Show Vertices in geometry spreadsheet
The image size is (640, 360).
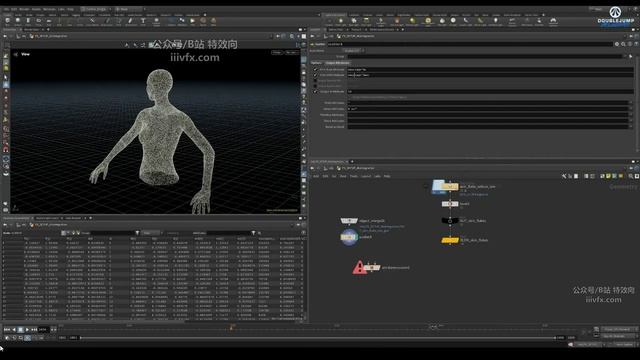(69, 233)
